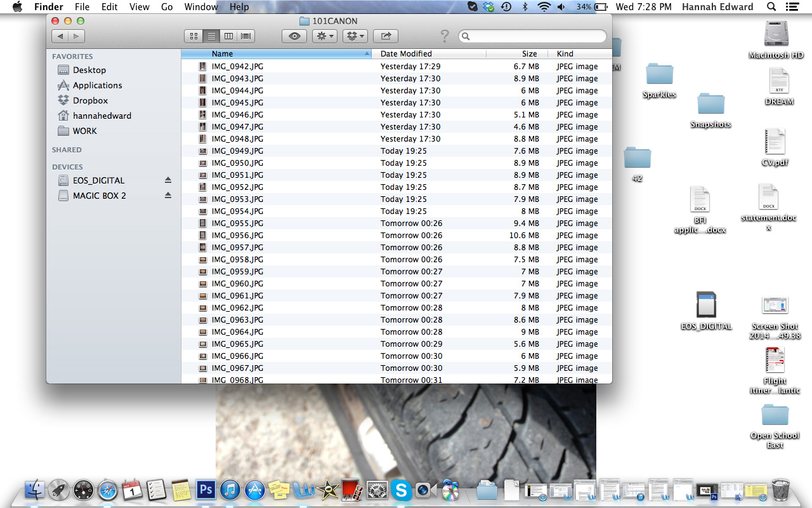812x508 pixels.
Task: Open the Edit menu
Action: point(109,7)
